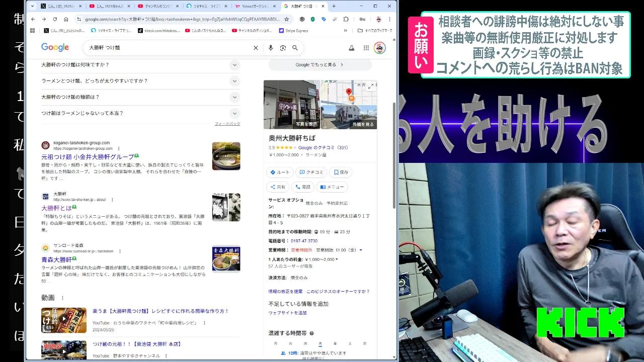Select 木 day in 混雑する時間帯
Screen dimensions: 644x362
pyautogui.click(x=320, y=343)
